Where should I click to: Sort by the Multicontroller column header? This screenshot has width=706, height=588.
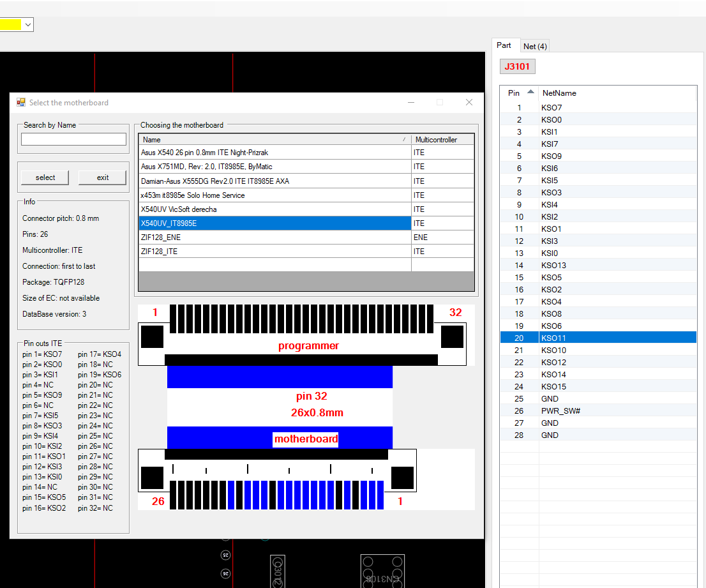(x=443, y=140)
